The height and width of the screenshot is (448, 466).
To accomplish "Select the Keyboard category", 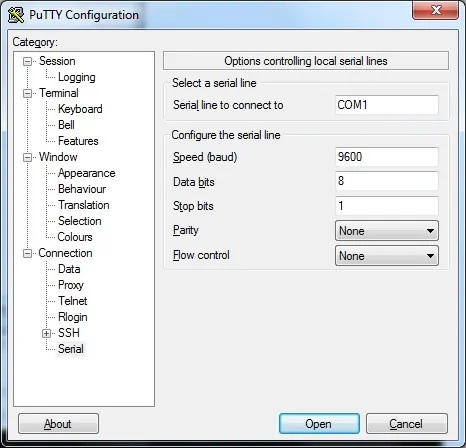I will [80, 109].
